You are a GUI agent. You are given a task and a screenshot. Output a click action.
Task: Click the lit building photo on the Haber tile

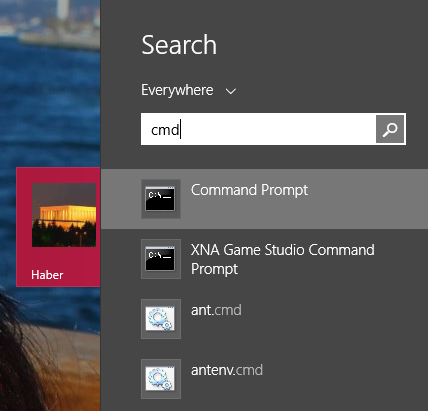(x=64, y=215)
